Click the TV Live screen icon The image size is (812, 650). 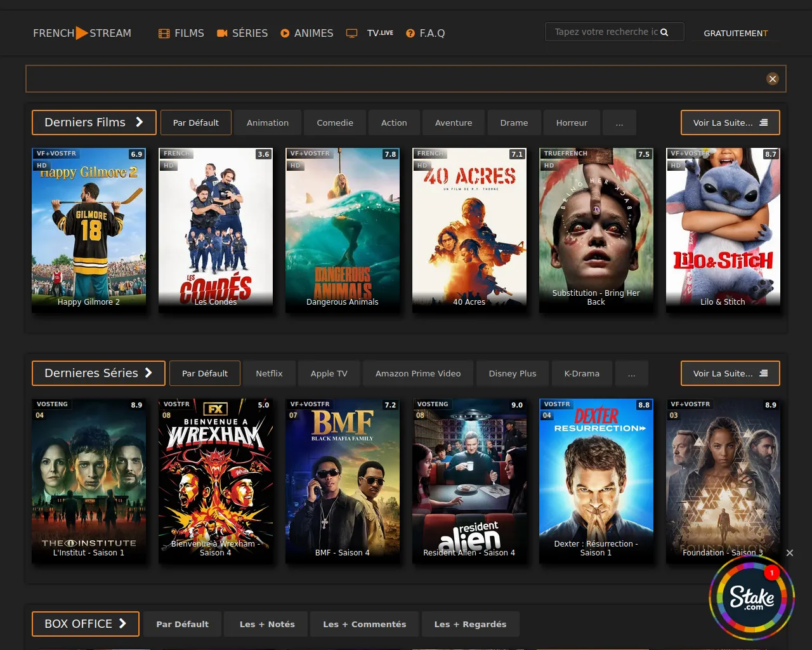pos(351,33)
